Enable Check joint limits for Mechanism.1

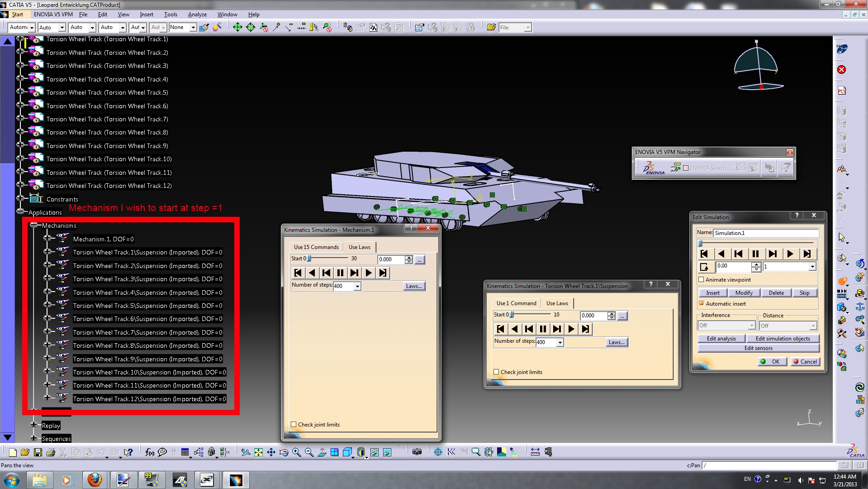coord(294,424)
